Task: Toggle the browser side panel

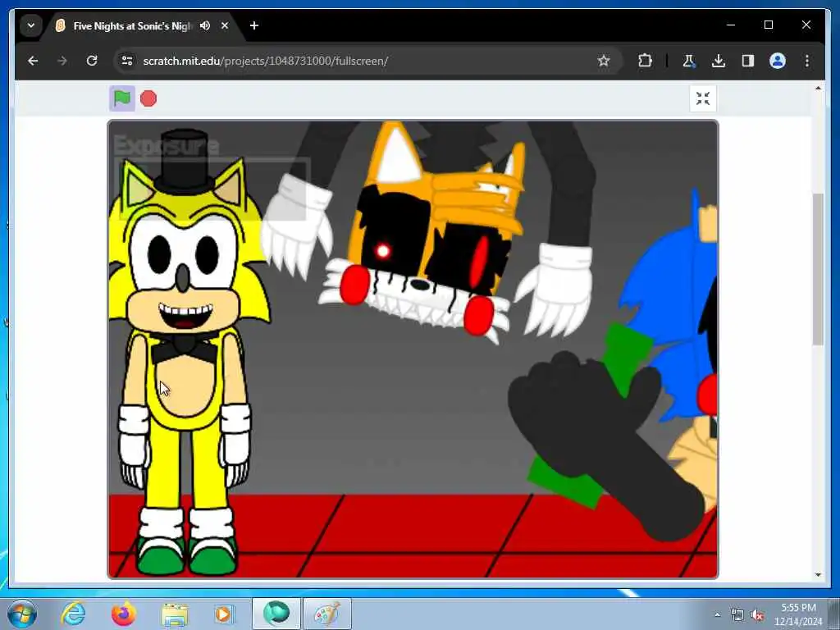Action: (x=748, y=61)
